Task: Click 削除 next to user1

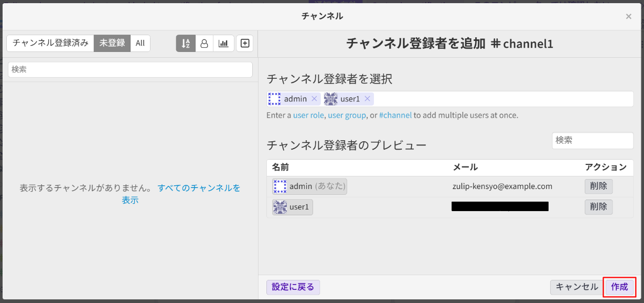Action: 598,207
